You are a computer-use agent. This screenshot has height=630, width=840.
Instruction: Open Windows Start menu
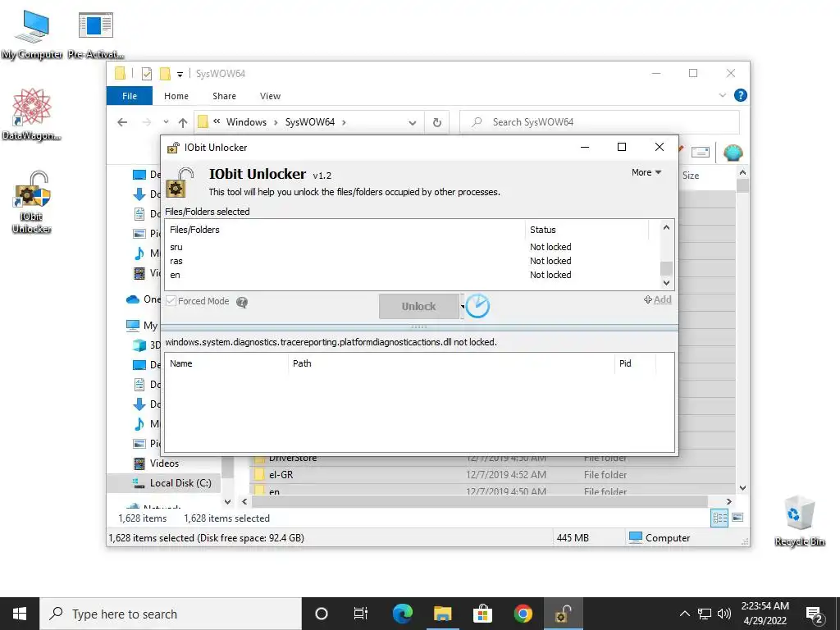20,614
